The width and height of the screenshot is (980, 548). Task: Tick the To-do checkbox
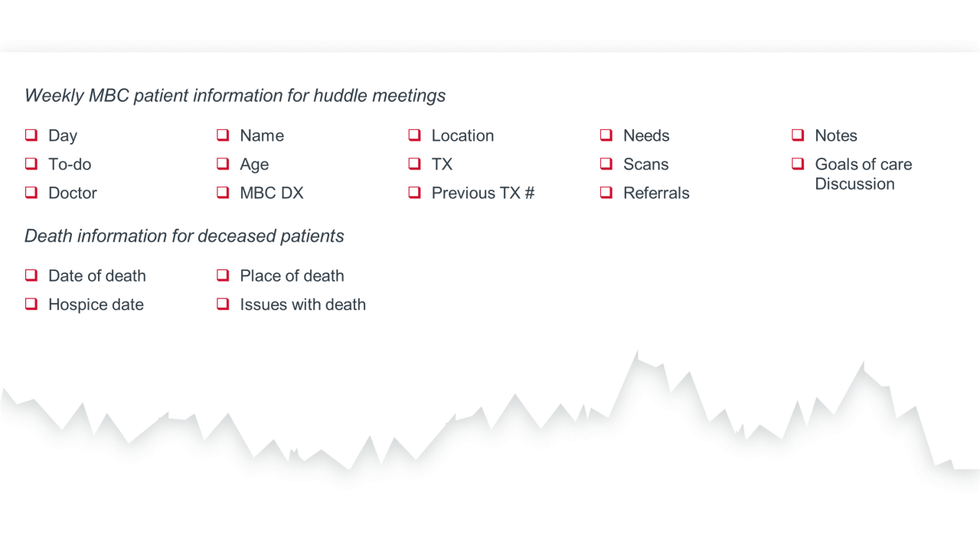(31, 164)
